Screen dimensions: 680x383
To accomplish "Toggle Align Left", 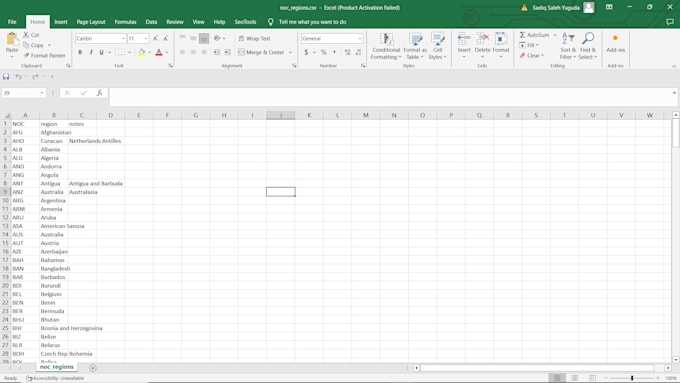I will click(183, 52).
